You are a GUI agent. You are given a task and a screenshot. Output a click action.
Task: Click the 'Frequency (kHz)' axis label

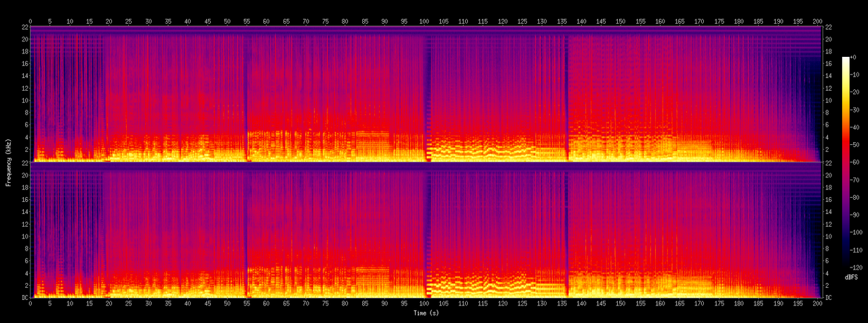pyautogui.click(x=9, y=161)
